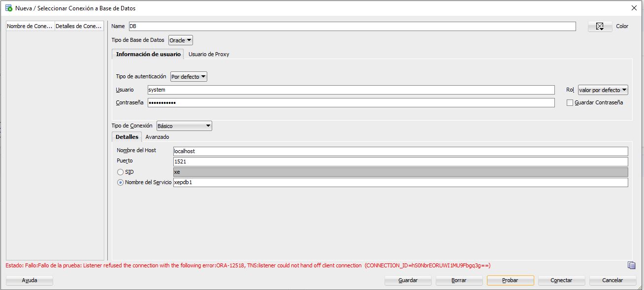Open the Tipo de Conexión dropdown
This screenshot has height=290, width=644.
click(x=184, y=126)
